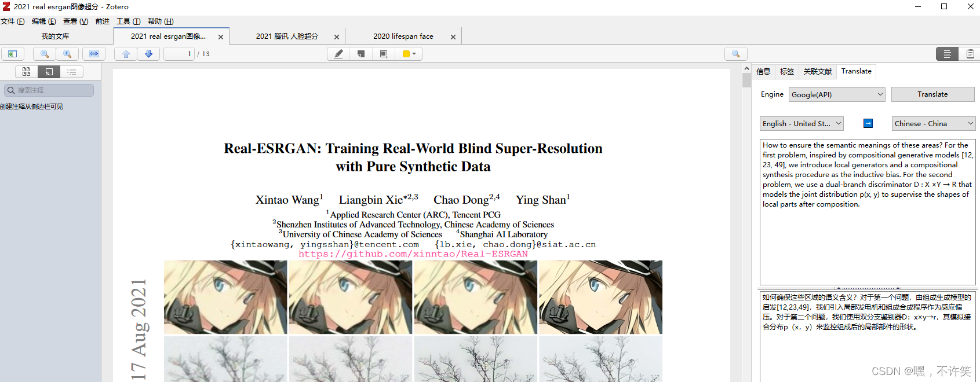The height and width of the screenshot is (382, 980).
Task: Click the first anime comparison image
Action: point(225,297)
